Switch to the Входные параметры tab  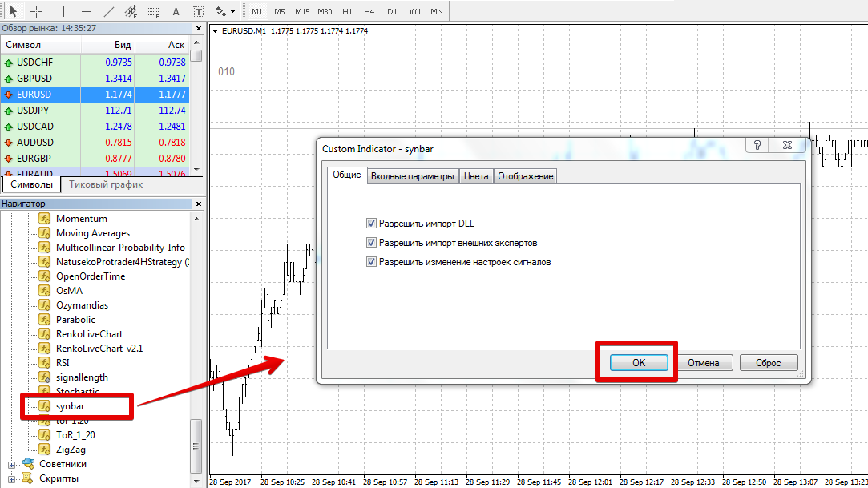tap(413, 176)
